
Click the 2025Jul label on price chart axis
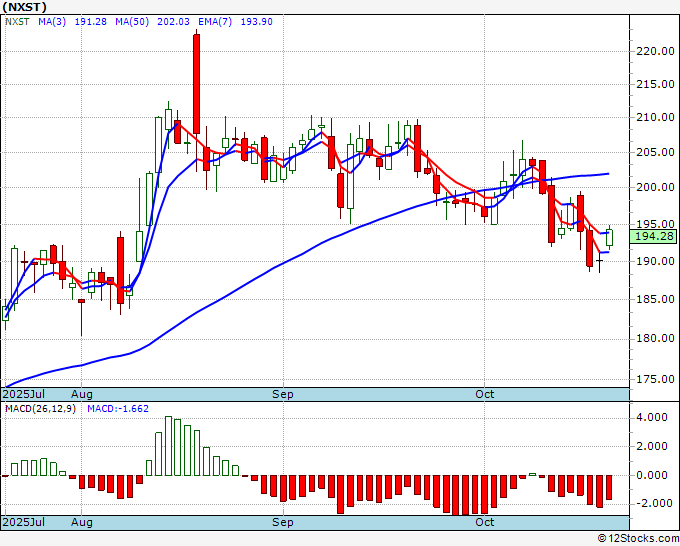point(24,394)
